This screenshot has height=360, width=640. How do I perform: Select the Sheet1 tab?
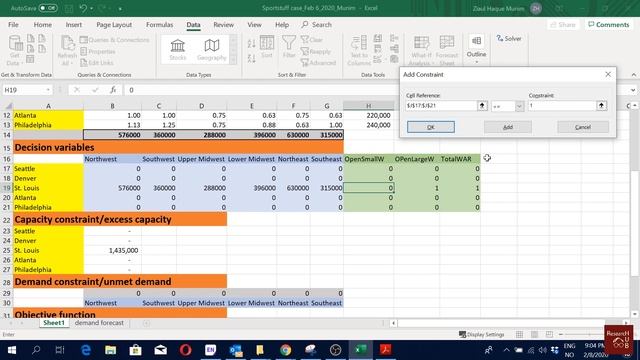pos(54,323)
